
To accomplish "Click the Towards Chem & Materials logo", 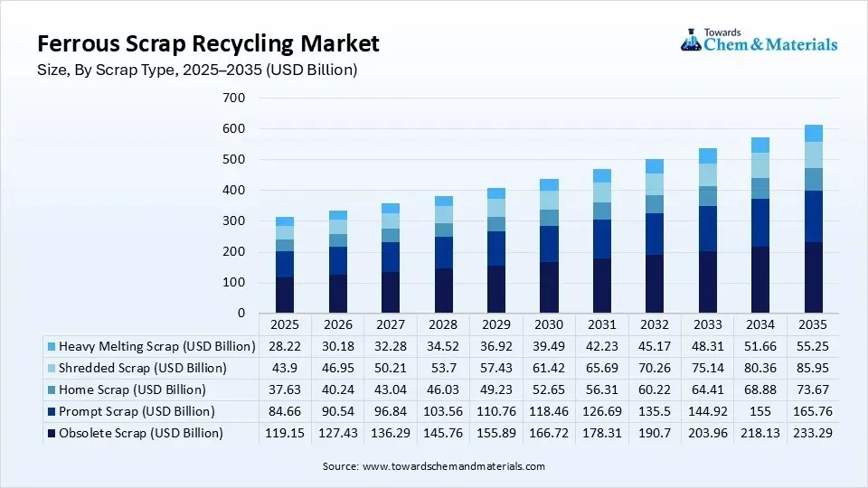I will [x=759, y=40].
